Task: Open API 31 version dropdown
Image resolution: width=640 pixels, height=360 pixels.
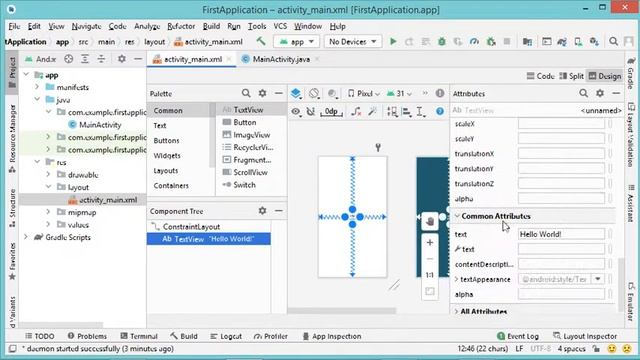Action: coord(399,94)
